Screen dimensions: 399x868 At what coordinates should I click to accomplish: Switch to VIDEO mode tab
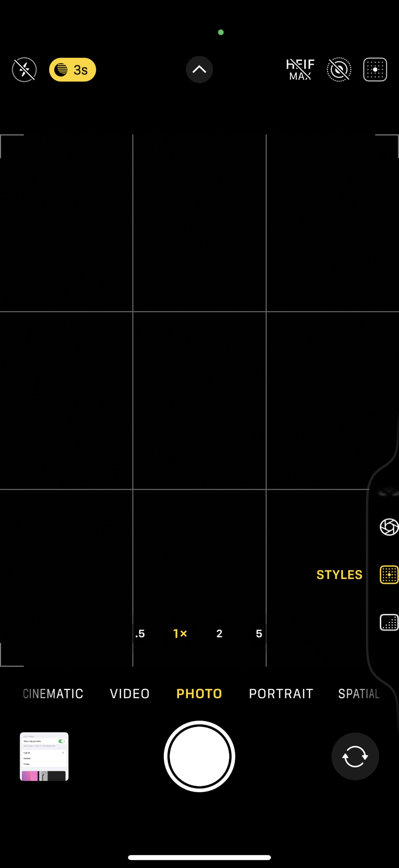pyautogui.click(x=129, y=694)
